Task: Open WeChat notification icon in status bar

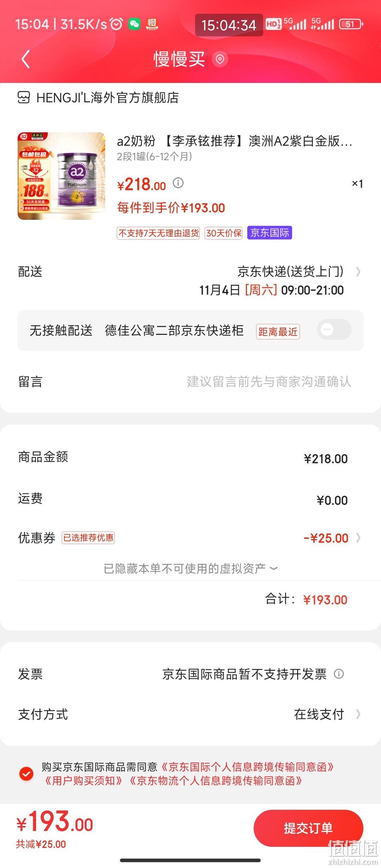Action: [x=134, y=24]
